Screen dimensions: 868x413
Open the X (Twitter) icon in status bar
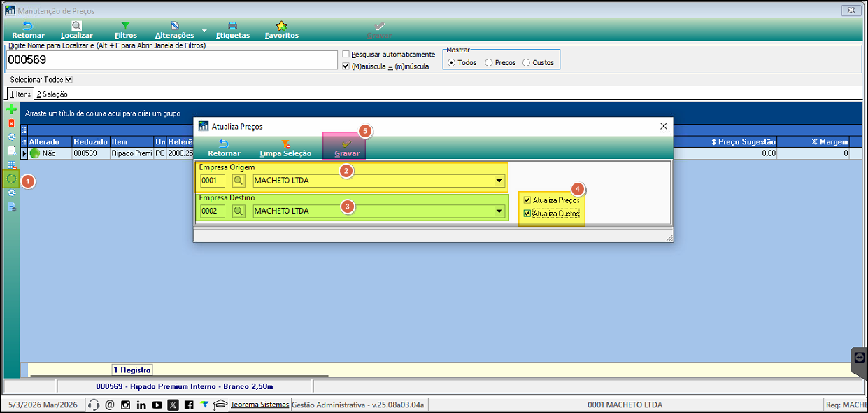173,405
